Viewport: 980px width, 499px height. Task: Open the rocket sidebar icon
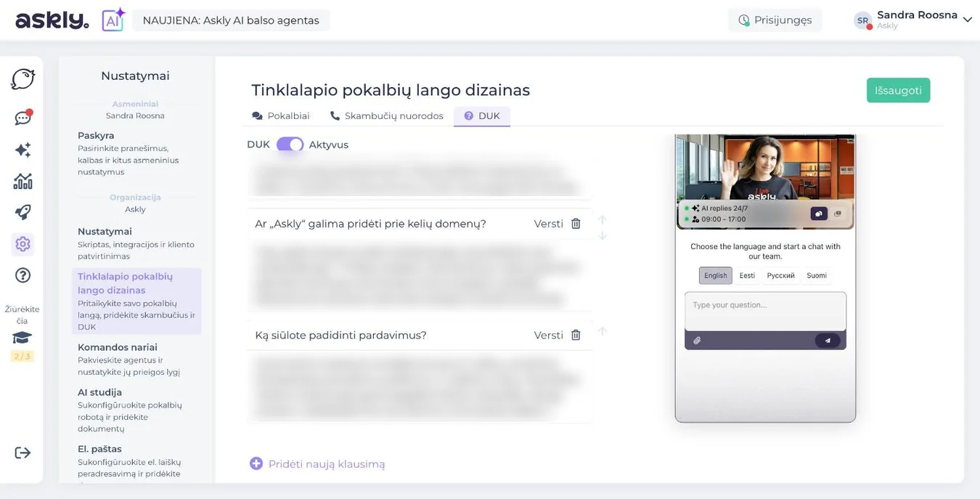pyautogui.click(x=23, y=212)
